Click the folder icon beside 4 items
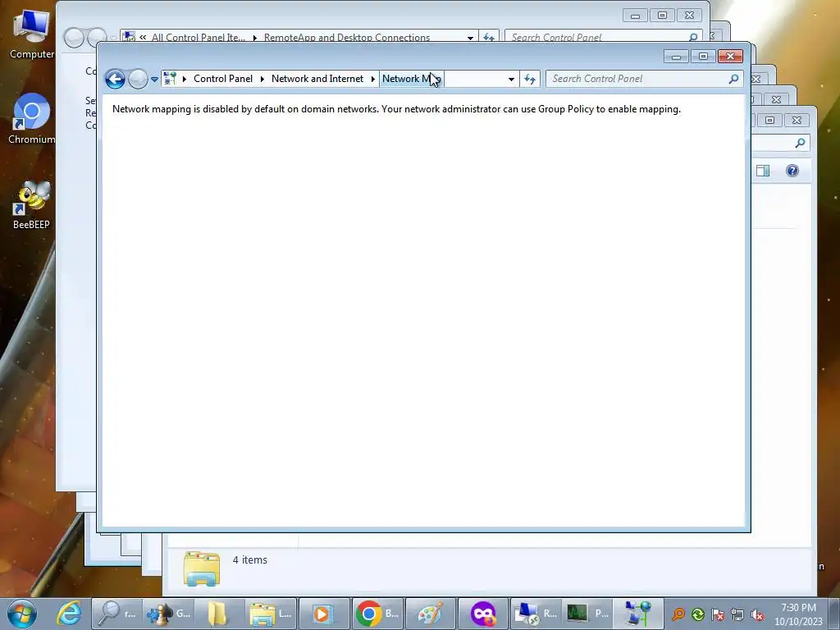The height and width of the screenshot is (630, 840). tap(202, 569)
